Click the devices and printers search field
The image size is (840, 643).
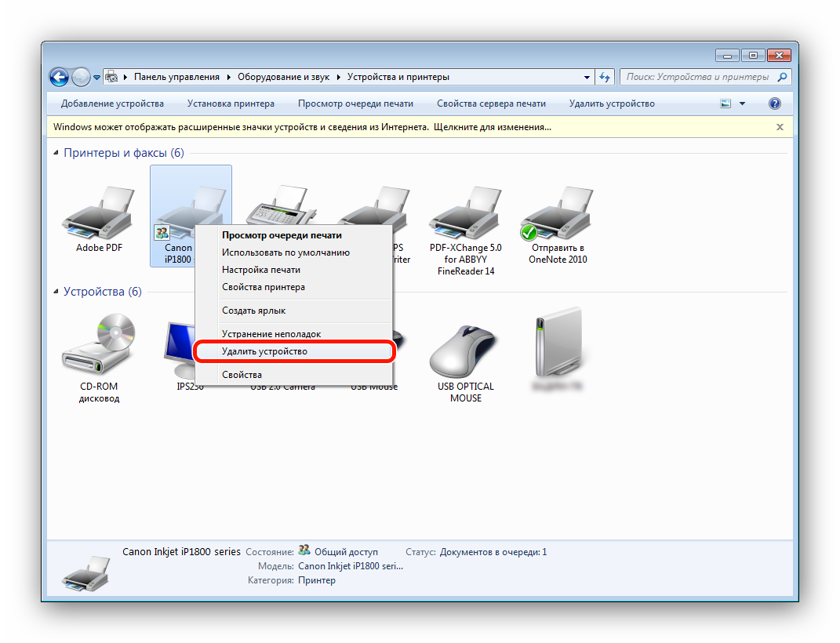[698, 78]
